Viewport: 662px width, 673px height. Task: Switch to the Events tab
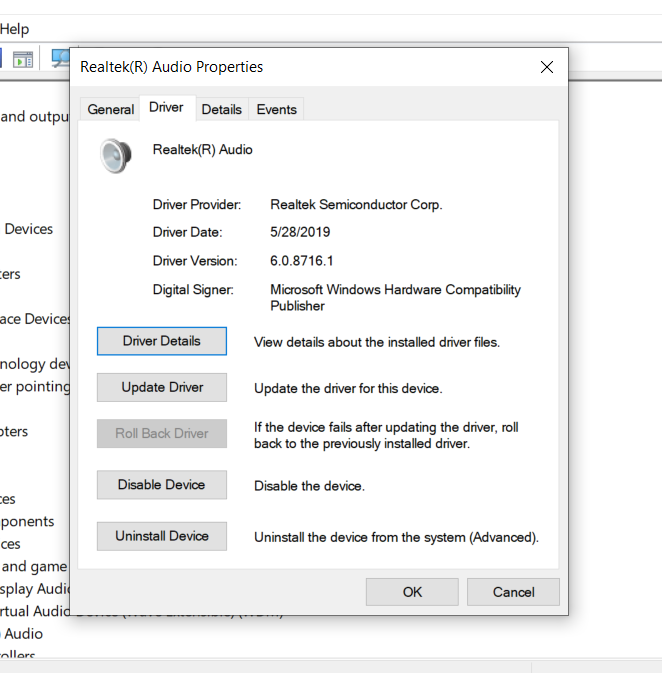(x=276, y=109)
